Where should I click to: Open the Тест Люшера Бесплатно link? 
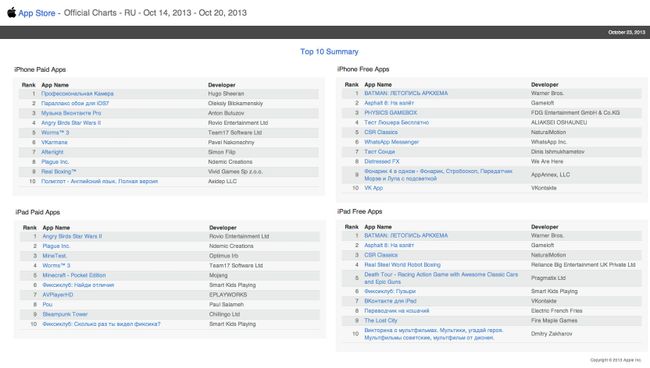pyautogui.click(x=396, y=122)
